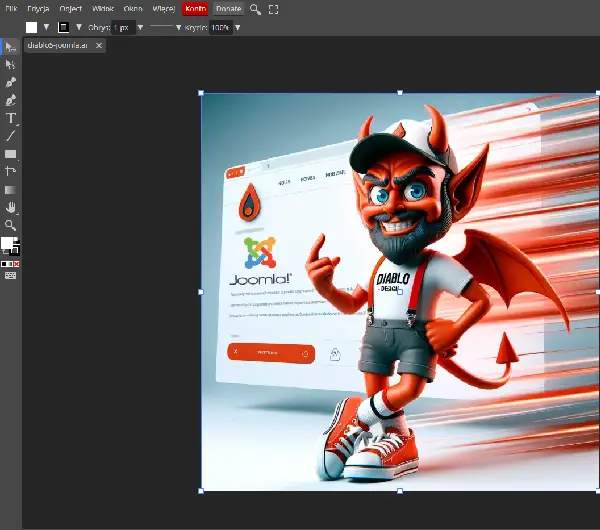Viewport: 600px width, 530px height.
Task: Open the keyboard icon at toolbar bottom
Action: pyautogui.click(x=10, y=275)
